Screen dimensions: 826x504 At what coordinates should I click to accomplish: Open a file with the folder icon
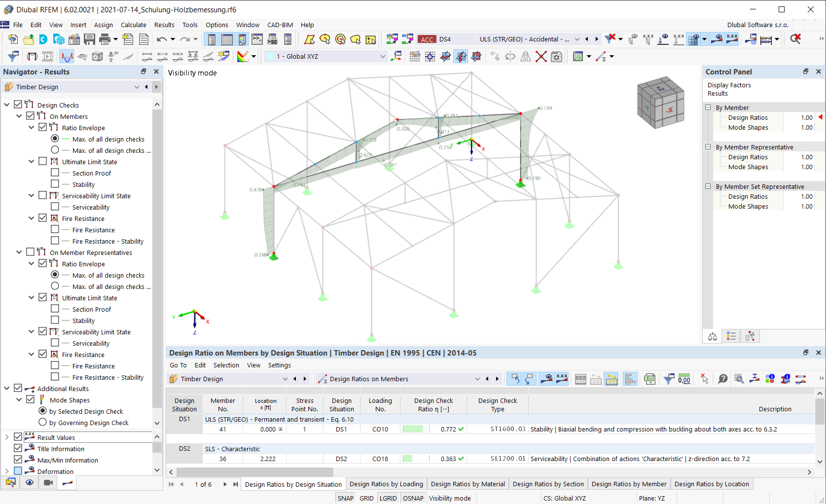(29, 39)
